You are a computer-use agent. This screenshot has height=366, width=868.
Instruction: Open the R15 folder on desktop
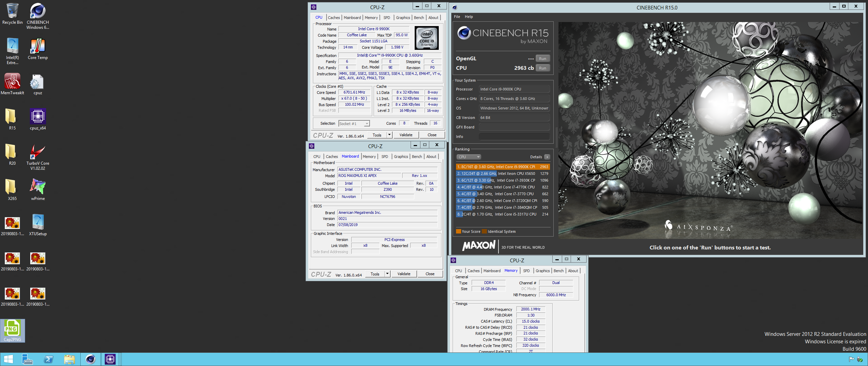click(x=12, y=119)
